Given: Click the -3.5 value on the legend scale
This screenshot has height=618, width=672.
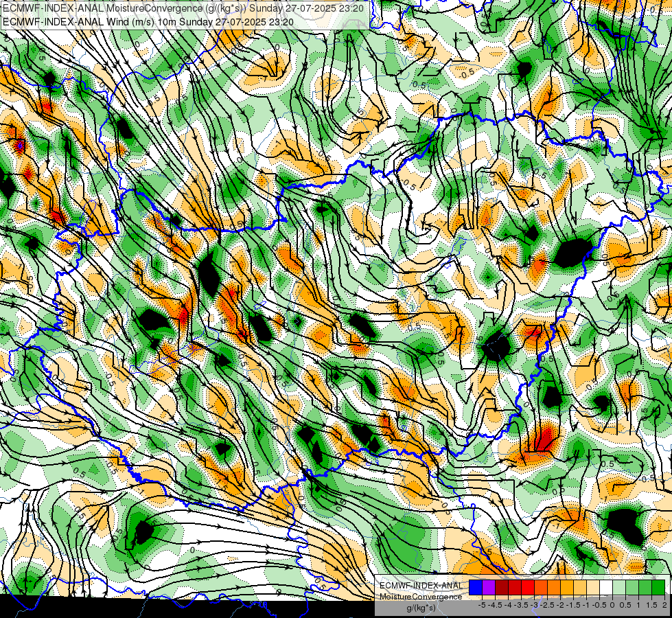Looking at the screenshot, I should 521,605.
